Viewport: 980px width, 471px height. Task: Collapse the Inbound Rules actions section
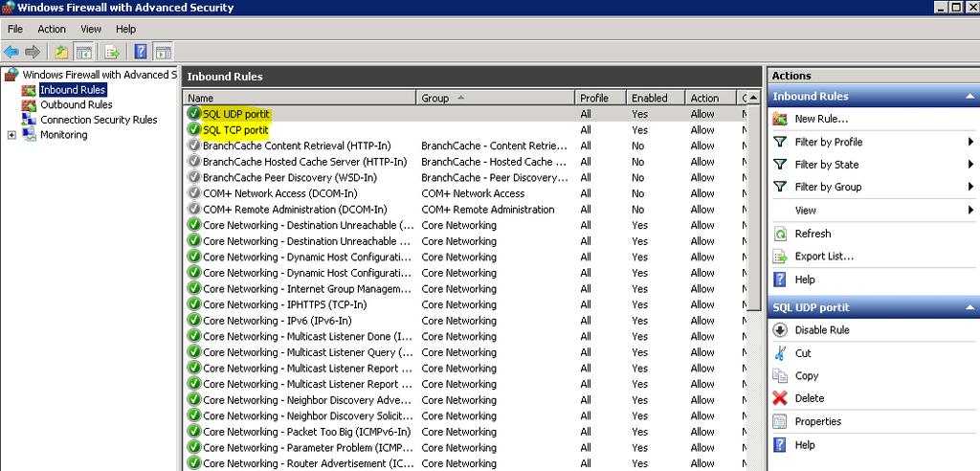pyautogui.click(x=970, y=97)
